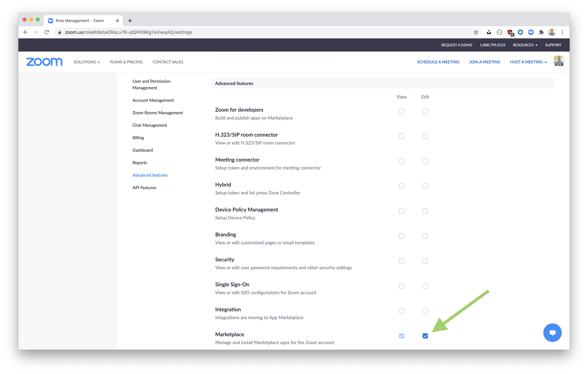Click Join a Meeting link
588x374 pixels.
(x=484, y=62)
